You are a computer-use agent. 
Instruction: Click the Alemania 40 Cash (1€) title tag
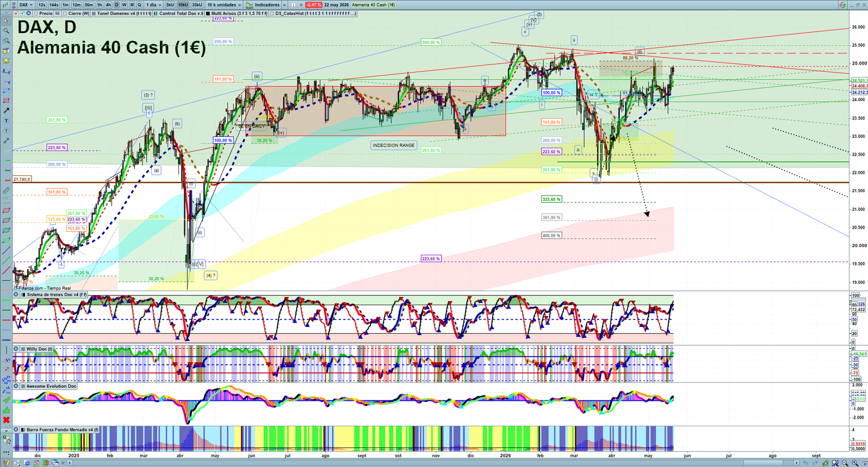point(373,5)
